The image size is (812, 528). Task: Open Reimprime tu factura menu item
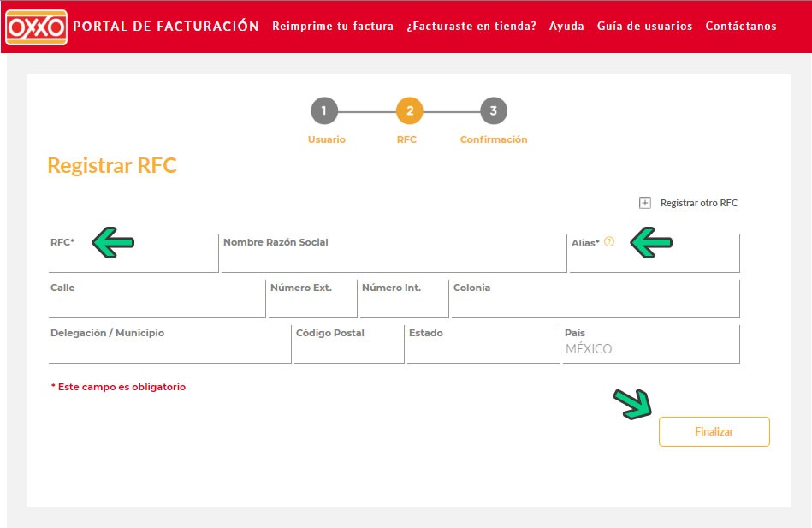[333, 26]
